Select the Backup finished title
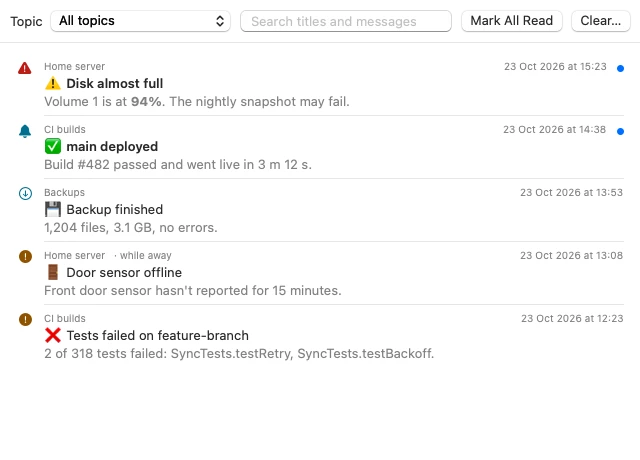640x460 pixels. (115, 209)
